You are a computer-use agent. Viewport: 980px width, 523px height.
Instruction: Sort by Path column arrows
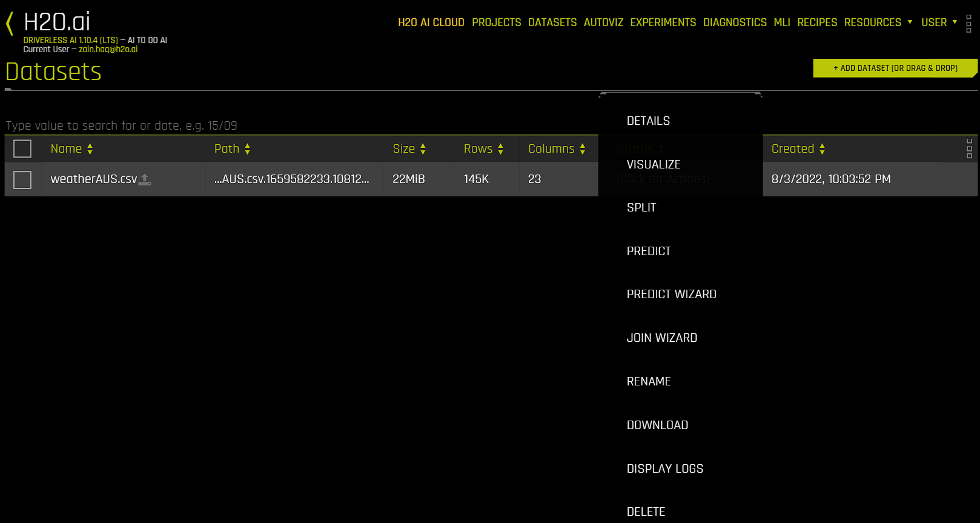(247, 149)
